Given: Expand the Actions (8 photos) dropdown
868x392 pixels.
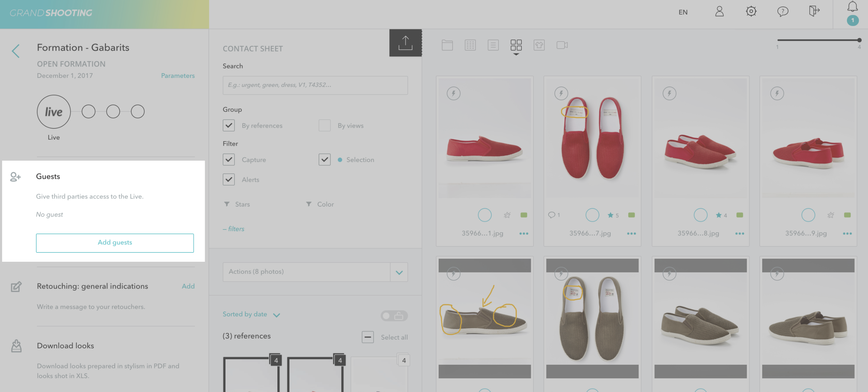Looking at the screenshot, I should [x=399, y=272].
